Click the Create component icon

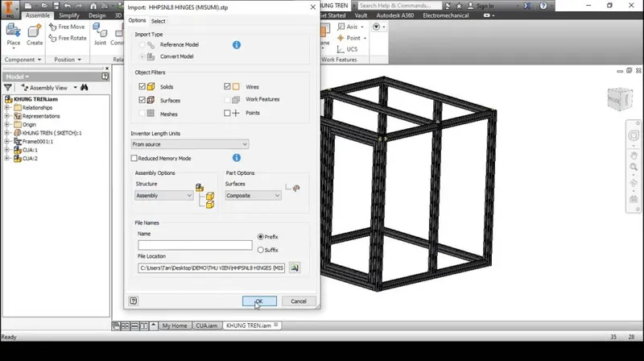click(35, 31)
